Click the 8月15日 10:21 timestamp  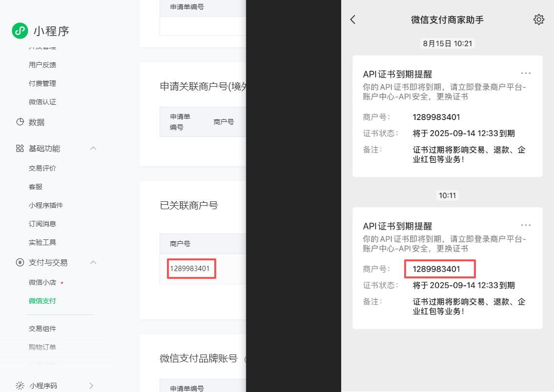tap(447, 43)
